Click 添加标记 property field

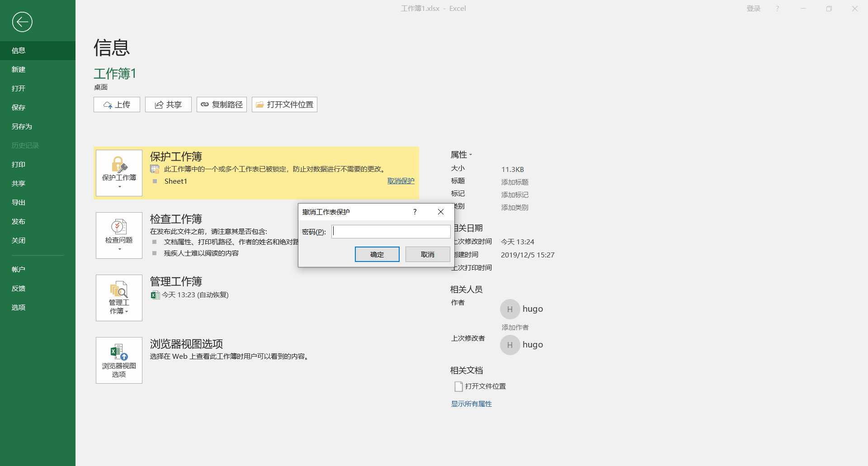click(514, 195)
